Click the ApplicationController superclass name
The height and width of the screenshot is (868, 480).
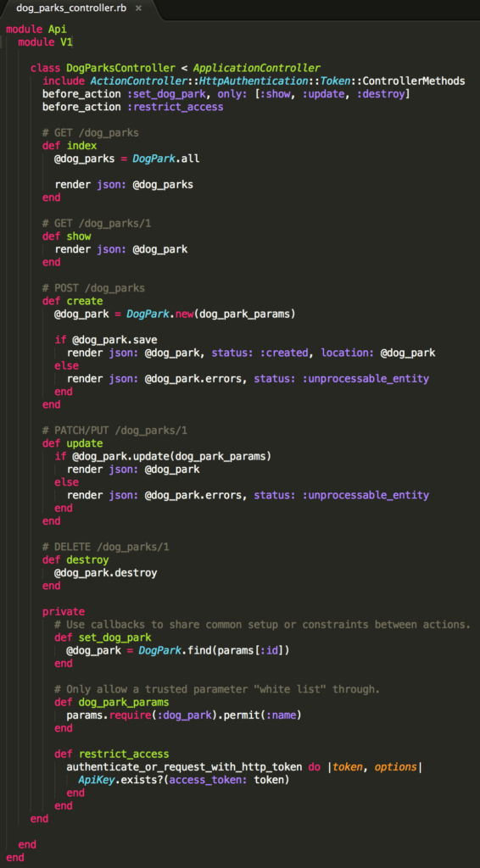click(256, 68)
